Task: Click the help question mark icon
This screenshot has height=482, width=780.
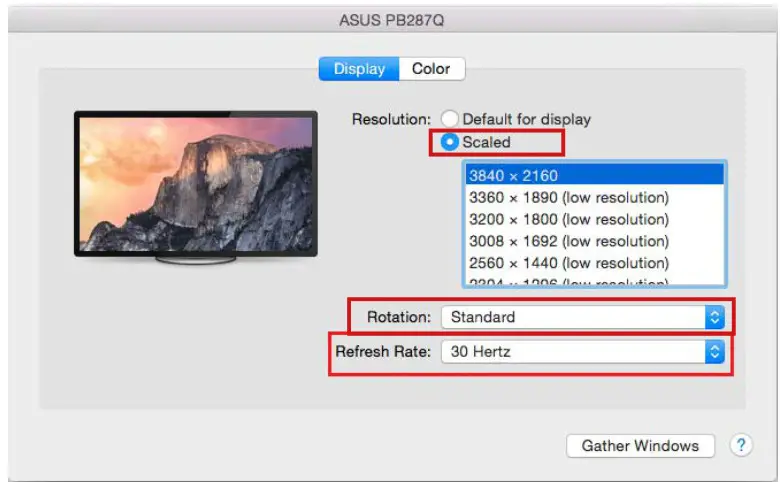Action: tap(741, 446)
